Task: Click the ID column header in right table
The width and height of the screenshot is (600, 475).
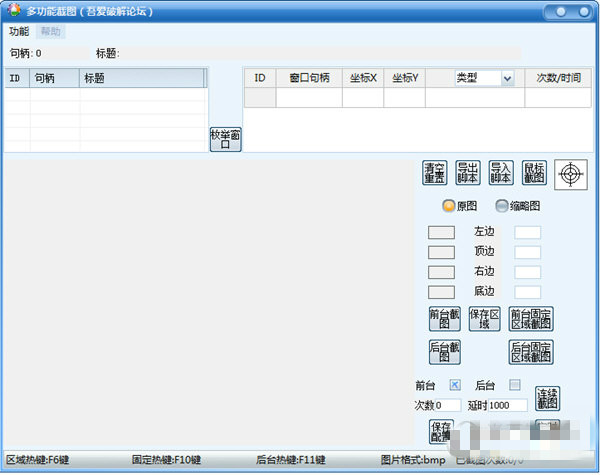Action: click(x=260, y=78)
